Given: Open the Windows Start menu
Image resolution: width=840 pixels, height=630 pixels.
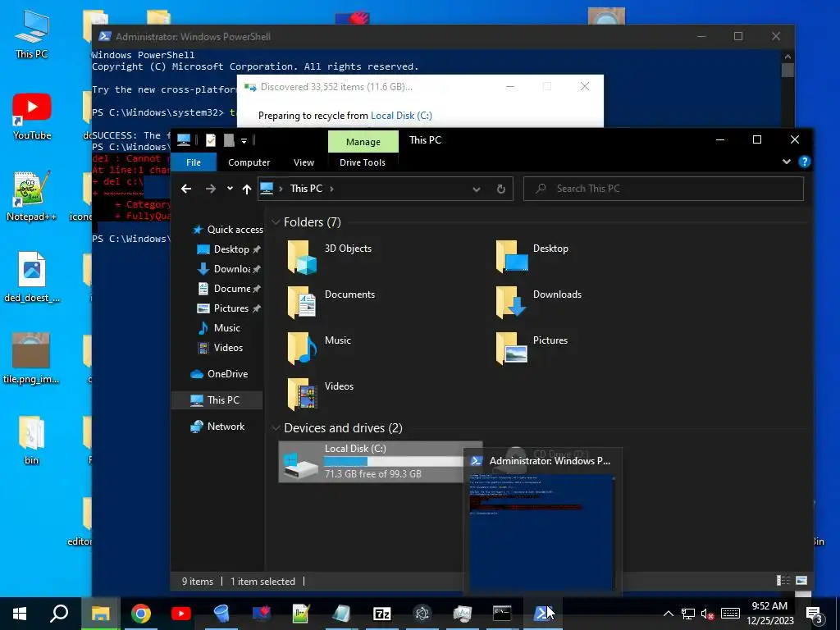Looking at the screenshot, I should click(20, 614).
